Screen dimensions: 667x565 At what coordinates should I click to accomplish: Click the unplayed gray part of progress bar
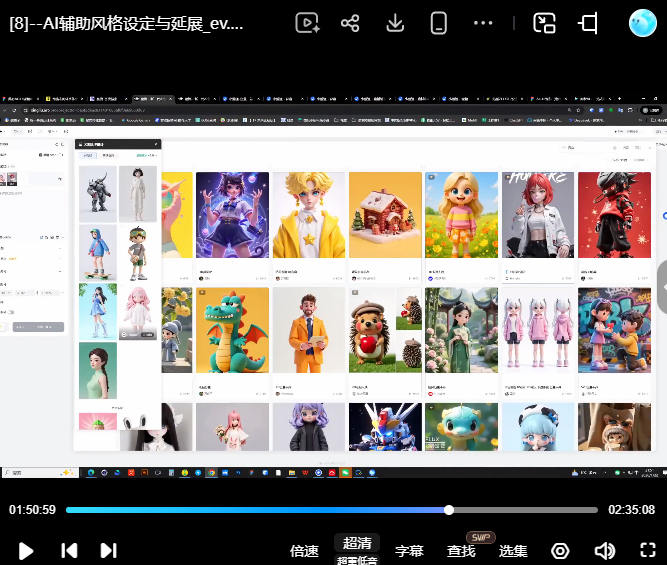point(526,510)
